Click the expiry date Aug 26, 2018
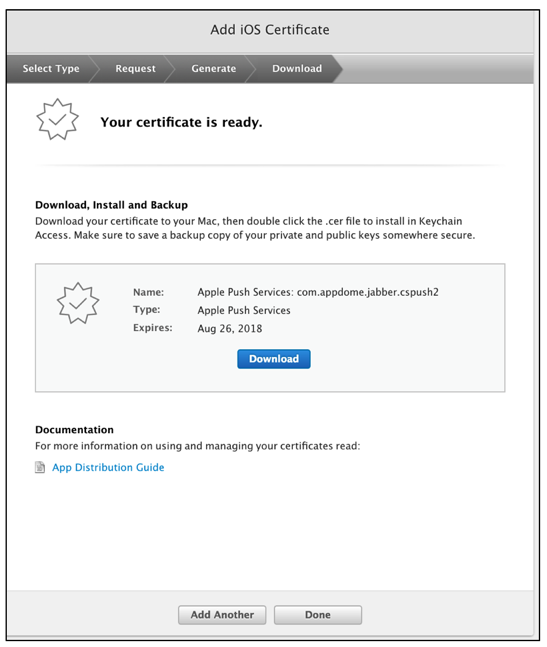This screenshot has height=647, width=547. tap(230, 328)
